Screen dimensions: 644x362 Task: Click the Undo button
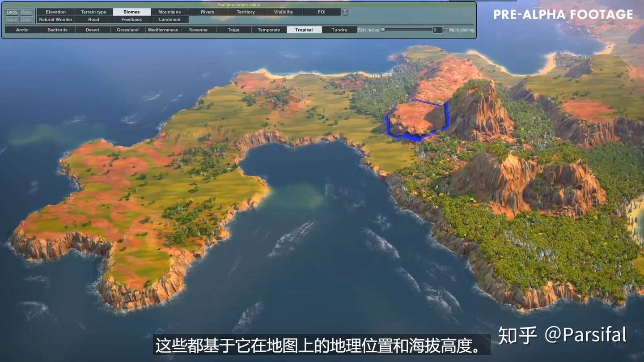(x=12, y=12)
